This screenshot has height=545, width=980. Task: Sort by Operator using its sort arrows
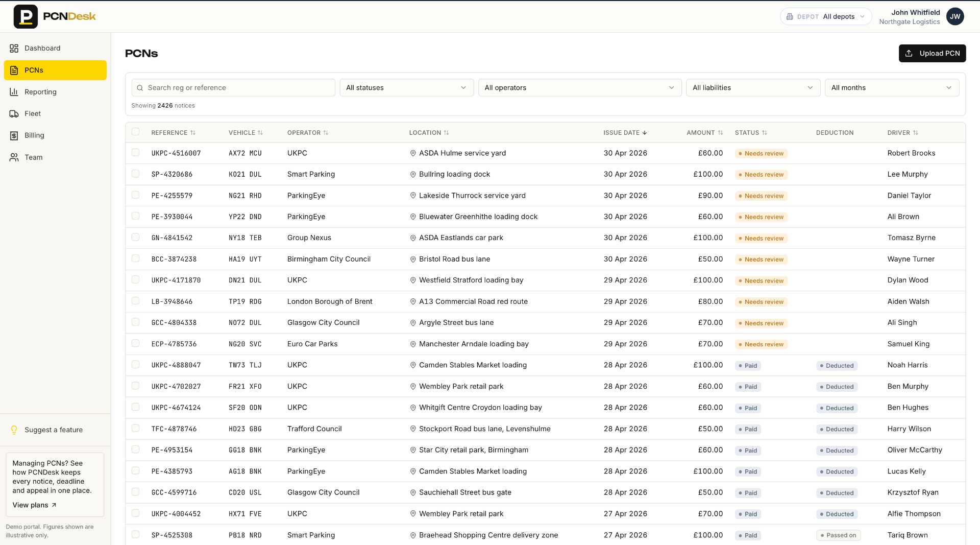click(326, 133)
